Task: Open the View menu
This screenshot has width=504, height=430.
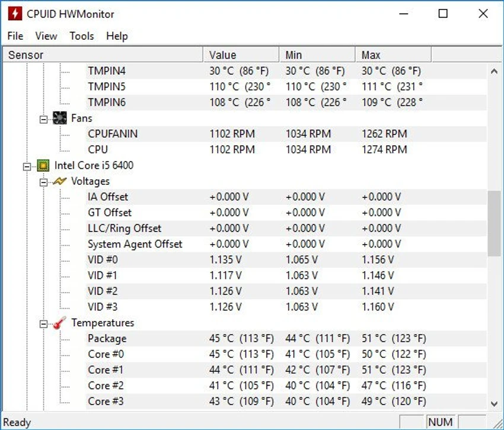Action: click(46, 36)
